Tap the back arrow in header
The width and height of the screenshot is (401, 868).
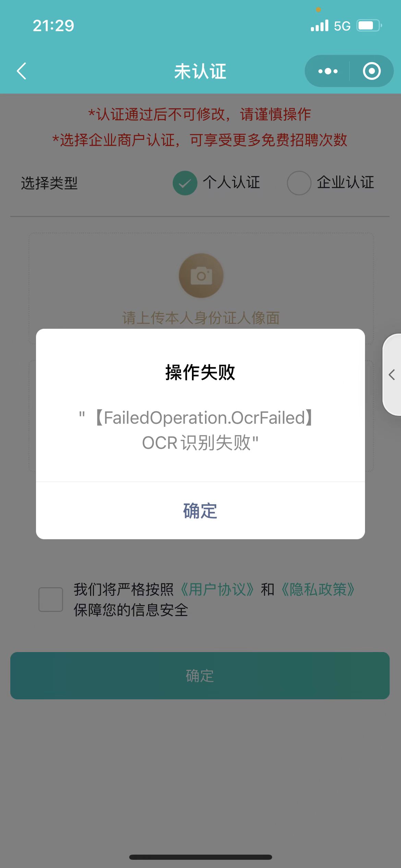(x=22, y=71)
